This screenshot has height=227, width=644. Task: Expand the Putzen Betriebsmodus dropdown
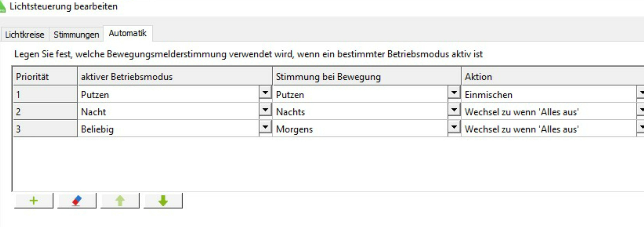265,93
